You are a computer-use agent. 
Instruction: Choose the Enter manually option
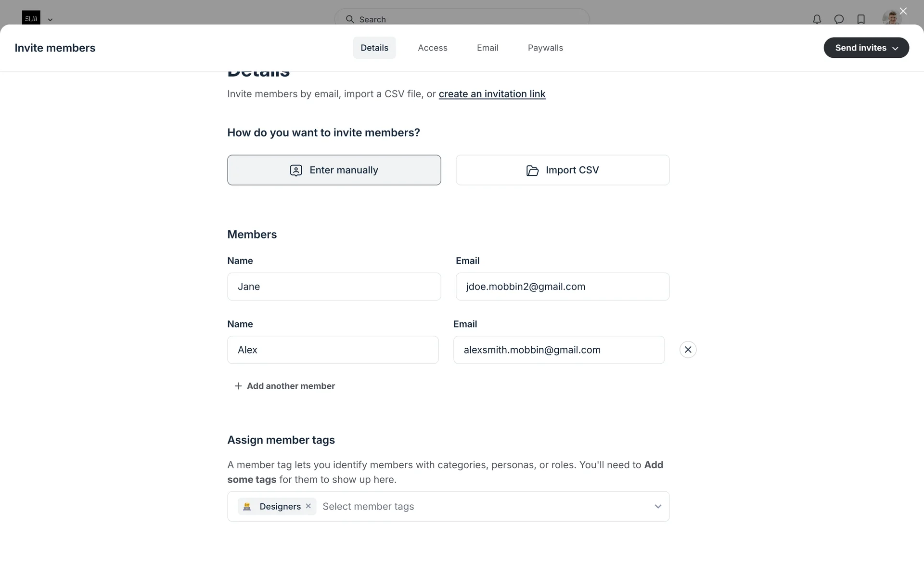(334, 170)
